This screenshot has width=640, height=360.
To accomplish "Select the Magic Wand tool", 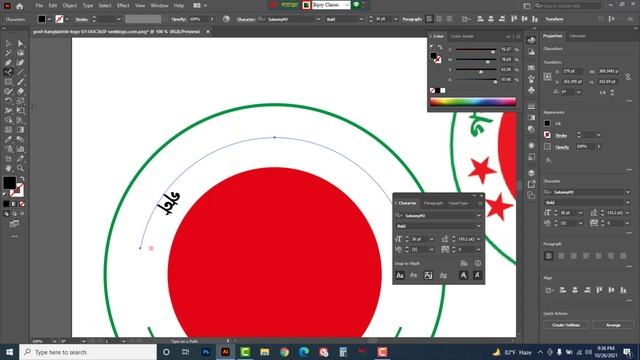I will point(8,53).
